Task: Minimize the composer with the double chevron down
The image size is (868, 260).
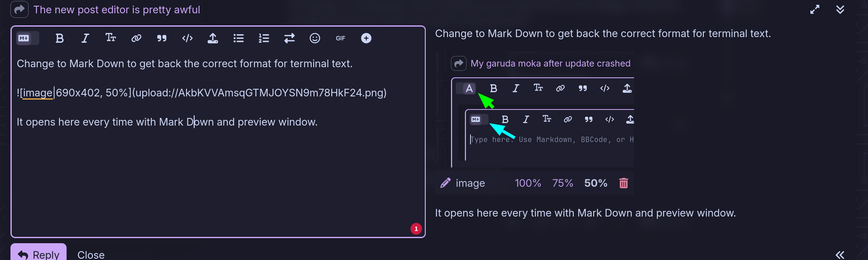Action: [x=840, y=10]
